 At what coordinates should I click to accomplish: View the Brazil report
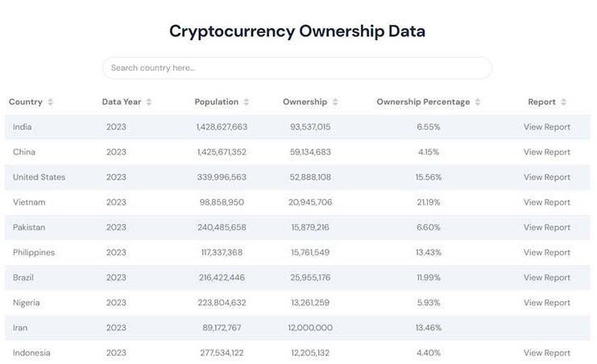point(546,277)
